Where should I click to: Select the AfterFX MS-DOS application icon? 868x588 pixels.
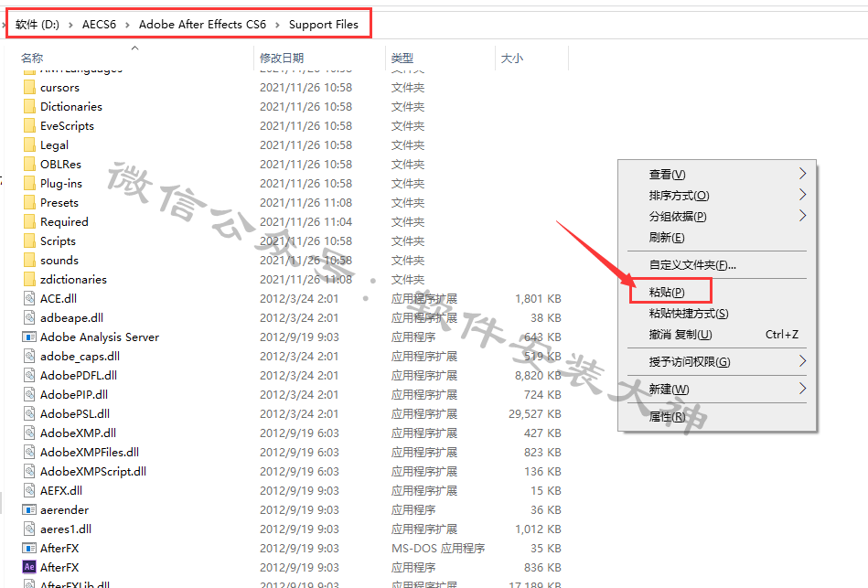pos(29,548)
